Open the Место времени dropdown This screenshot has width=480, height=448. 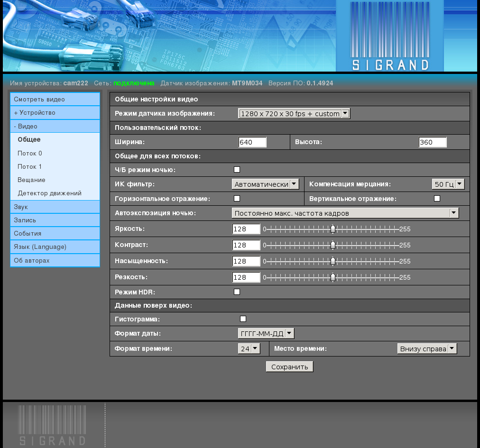(427, 348)
